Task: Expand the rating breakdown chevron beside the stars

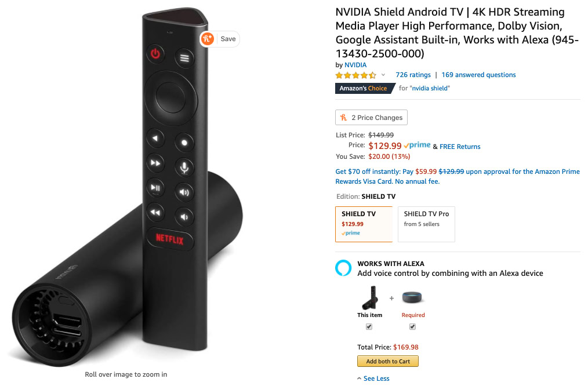Action: coord(383,75)
